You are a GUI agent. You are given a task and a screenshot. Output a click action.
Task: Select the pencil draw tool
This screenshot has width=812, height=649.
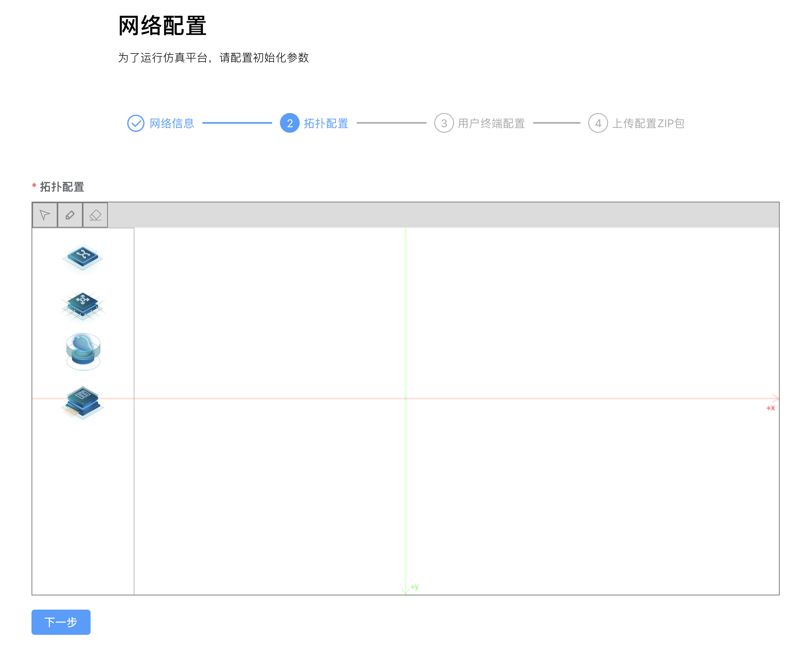click(x=70, y=215)
